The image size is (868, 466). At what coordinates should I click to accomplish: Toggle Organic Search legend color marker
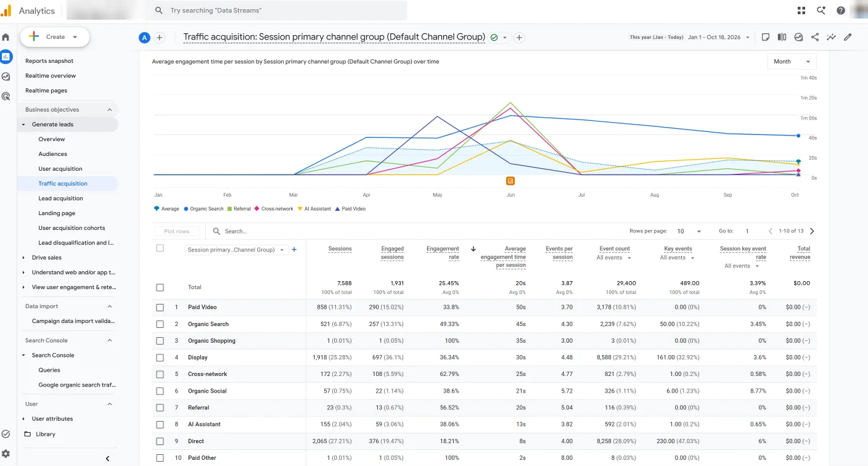click(x=186, y=209)
